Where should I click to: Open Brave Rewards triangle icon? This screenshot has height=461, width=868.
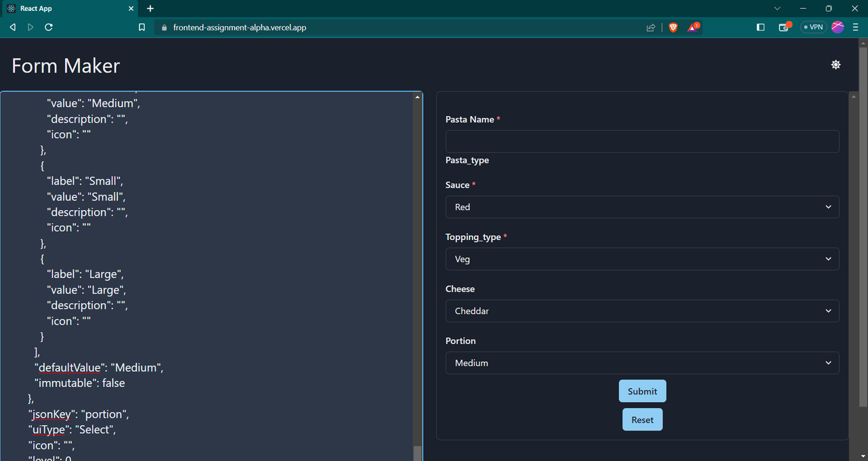693,28
